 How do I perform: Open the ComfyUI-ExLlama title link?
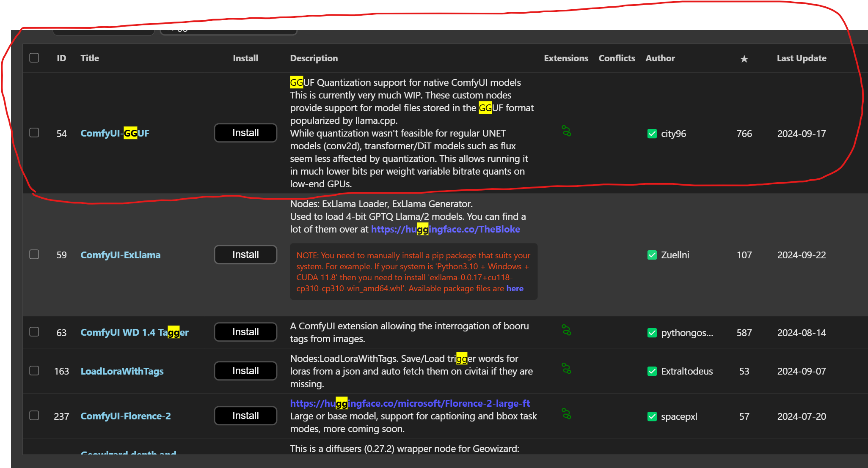coord(121,255)
